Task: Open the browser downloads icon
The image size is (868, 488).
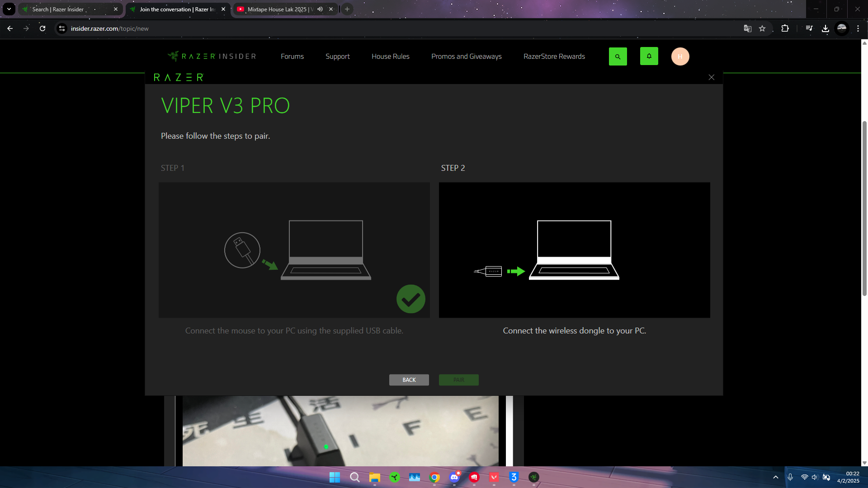Action: click(825, 28)
